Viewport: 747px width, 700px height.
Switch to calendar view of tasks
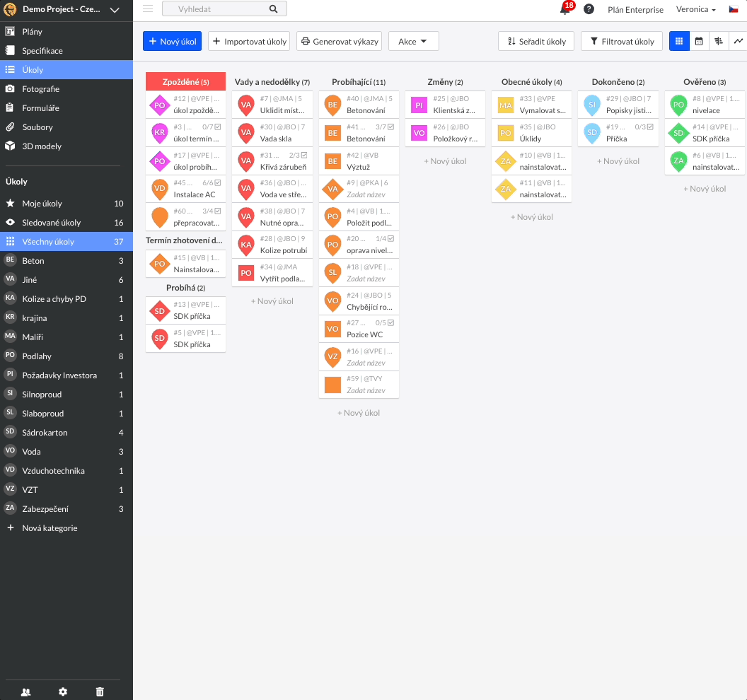[699, 41]
